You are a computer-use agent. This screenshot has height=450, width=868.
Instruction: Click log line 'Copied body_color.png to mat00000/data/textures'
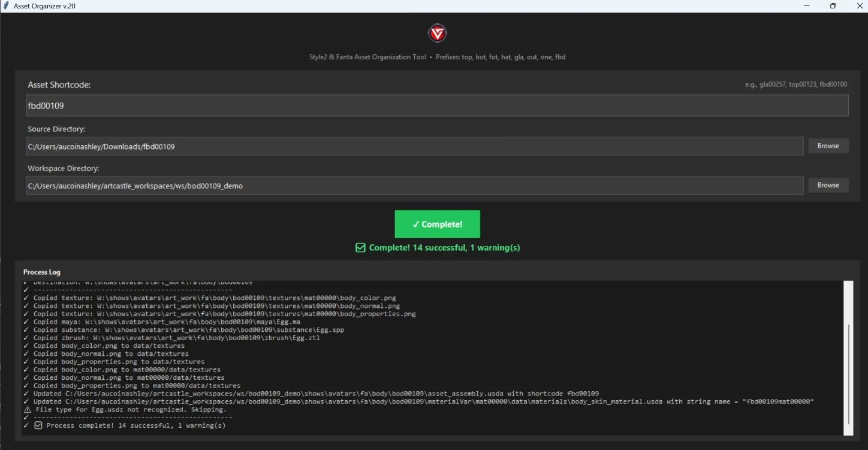(127, 370)
